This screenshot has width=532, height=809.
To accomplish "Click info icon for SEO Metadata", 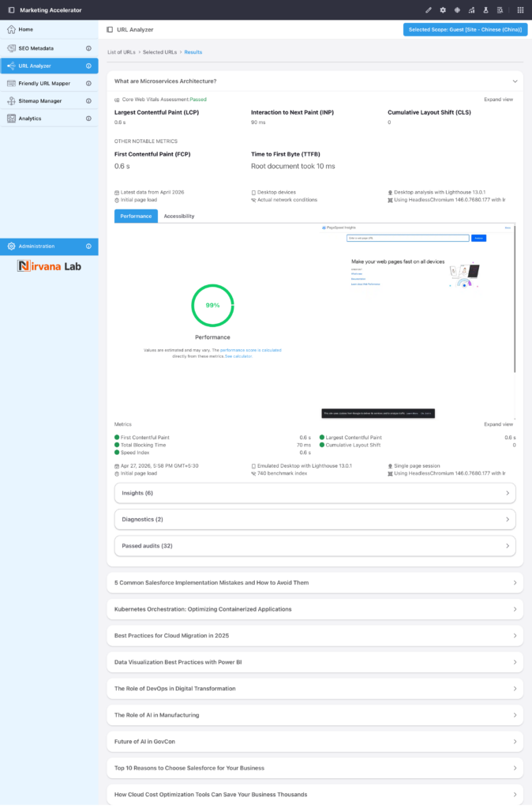I will point(88,48).
